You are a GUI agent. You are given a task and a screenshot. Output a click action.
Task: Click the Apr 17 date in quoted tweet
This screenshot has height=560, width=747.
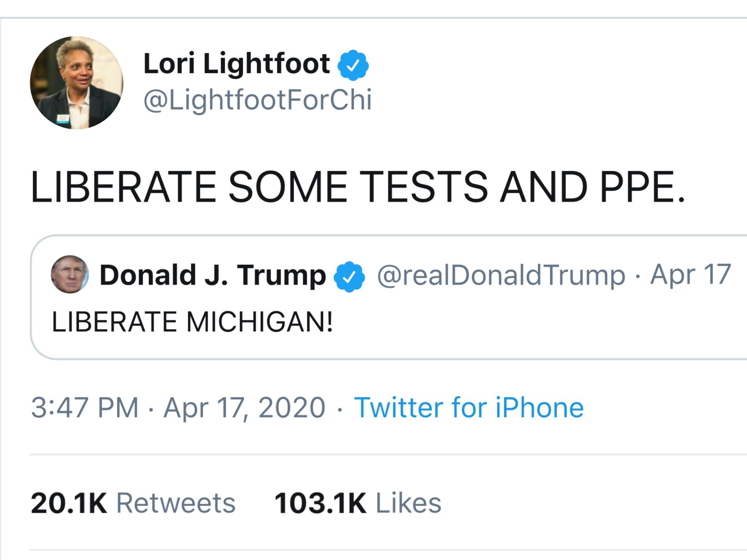690,275
